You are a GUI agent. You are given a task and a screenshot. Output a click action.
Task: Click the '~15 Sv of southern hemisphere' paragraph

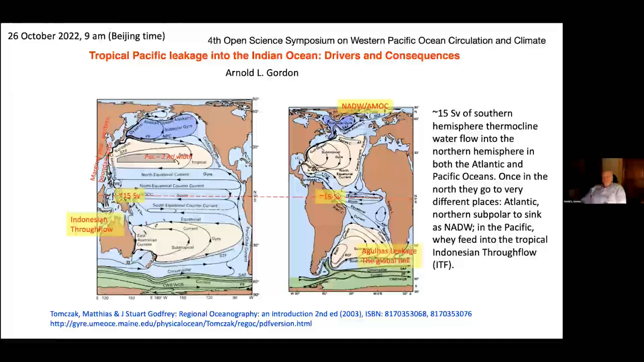point(490,189)
